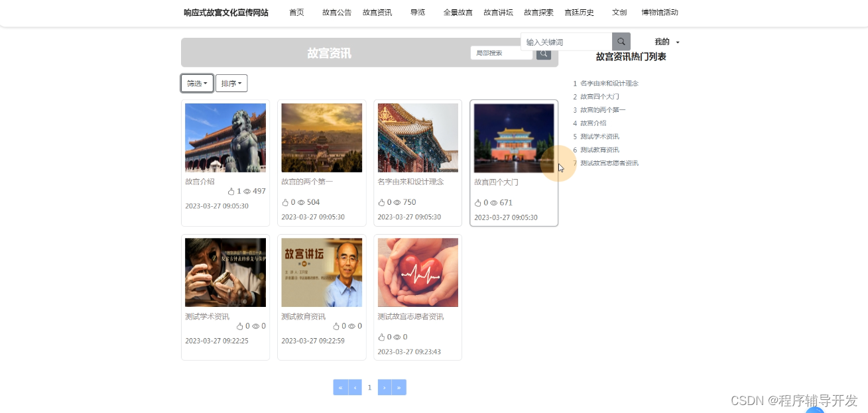Click the local search magnifier button

[544, 53]
